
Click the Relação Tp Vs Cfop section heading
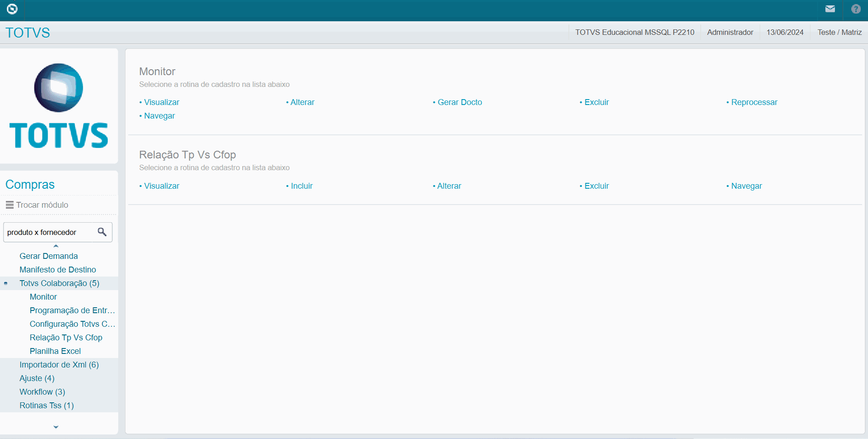coord(188,155)
